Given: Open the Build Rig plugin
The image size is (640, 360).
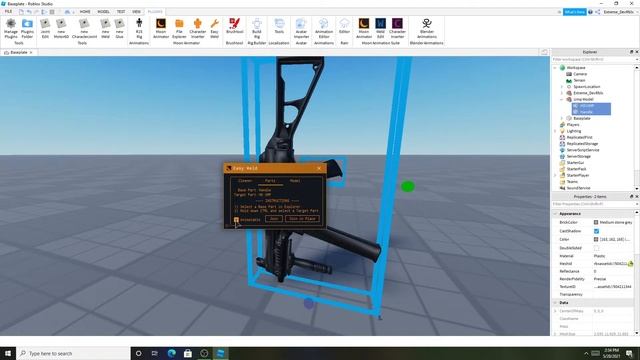Looking at the screenshot, I should (257, 28).
